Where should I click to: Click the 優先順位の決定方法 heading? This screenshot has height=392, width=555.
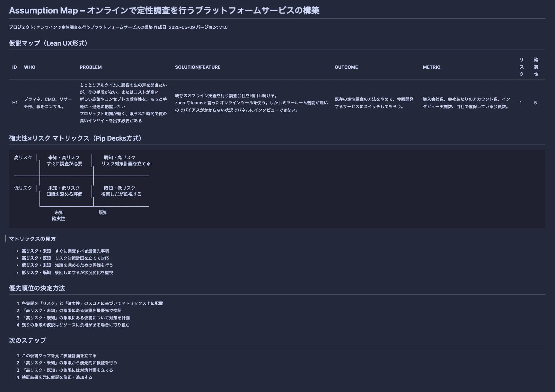point(37,288)
